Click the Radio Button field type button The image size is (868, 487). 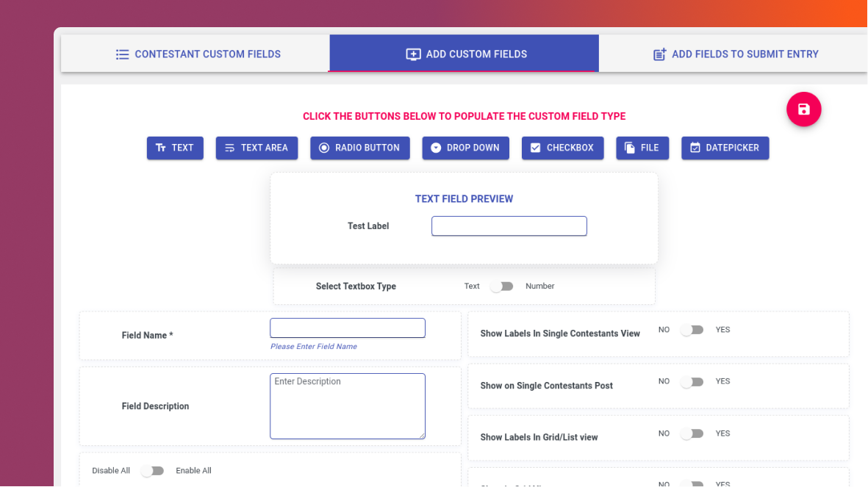[360, 148]
